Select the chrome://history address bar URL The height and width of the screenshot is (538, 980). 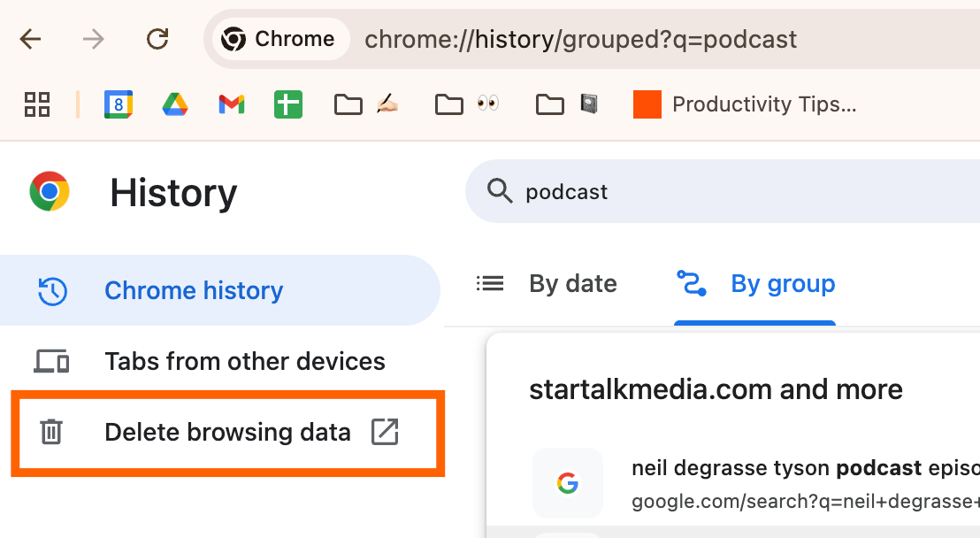coord(580,40)
